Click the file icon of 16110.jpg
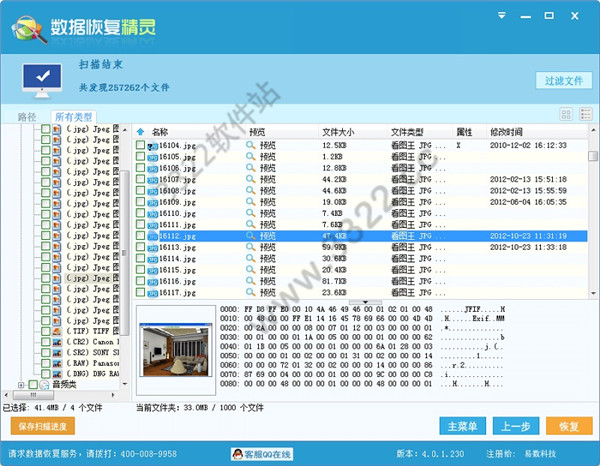The width and height of the screenshot is (600, 466). pyautogui.click(x=152, y=213)
